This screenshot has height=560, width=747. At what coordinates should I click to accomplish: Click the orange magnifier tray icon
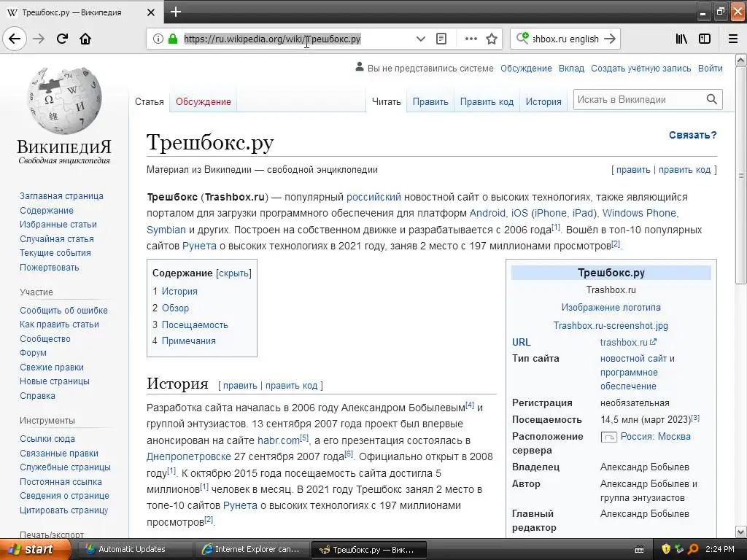tap(693, 549)
